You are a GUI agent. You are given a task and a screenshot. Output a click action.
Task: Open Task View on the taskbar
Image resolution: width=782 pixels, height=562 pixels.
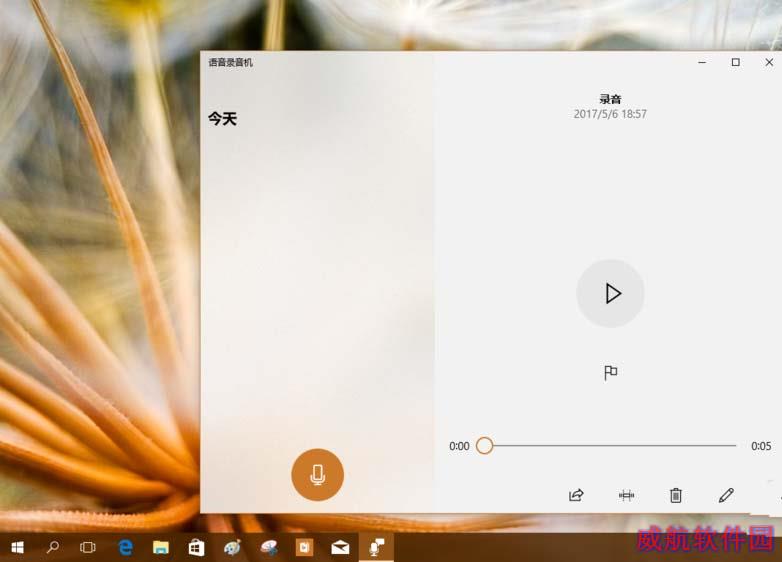(88, 548)
